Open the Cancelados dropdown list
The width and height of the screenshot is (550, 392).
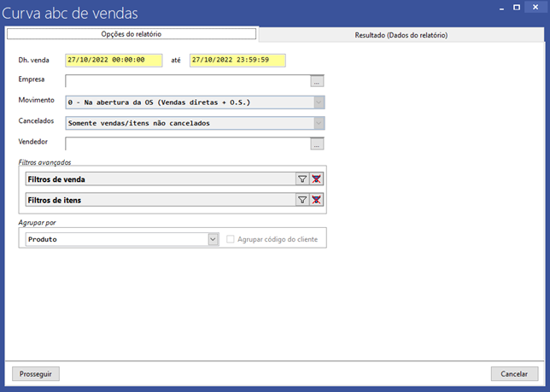click(319, 123)
